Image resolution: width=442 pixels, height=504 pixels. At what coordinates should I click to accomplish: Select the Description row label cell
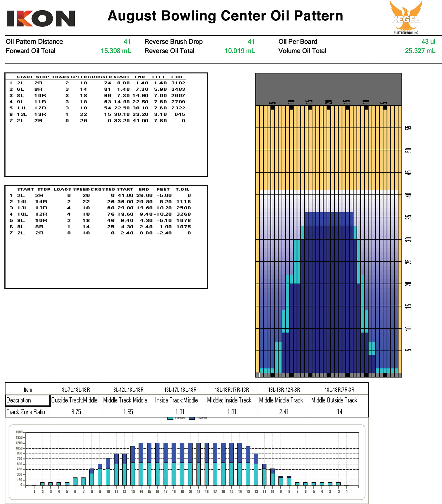[x=28, y=400]
